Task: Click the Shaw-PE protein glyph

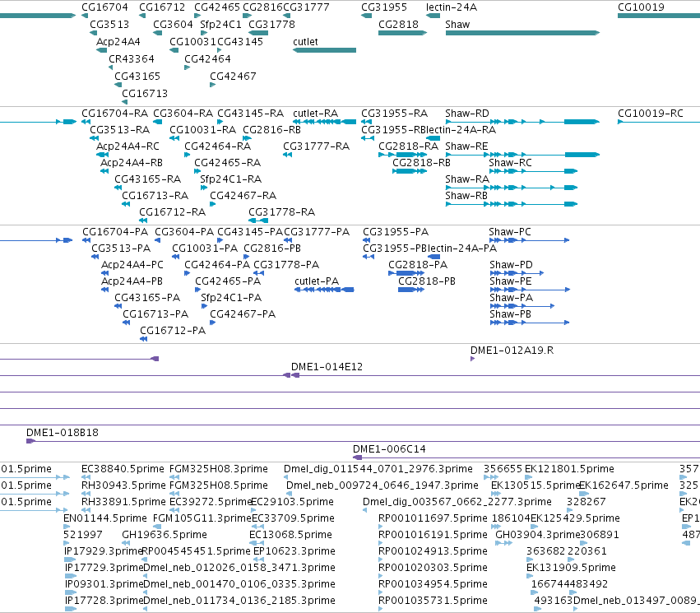Action: [x=530, y=290]
